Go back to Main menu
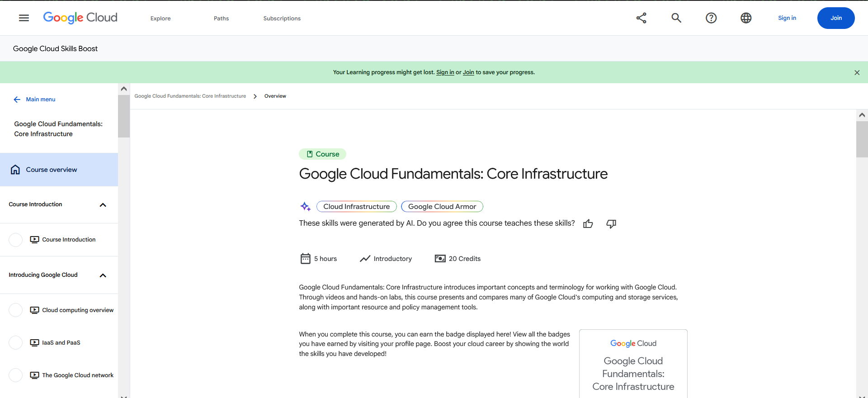Viewport: 868px width, 398px height. tap(41, 99)
